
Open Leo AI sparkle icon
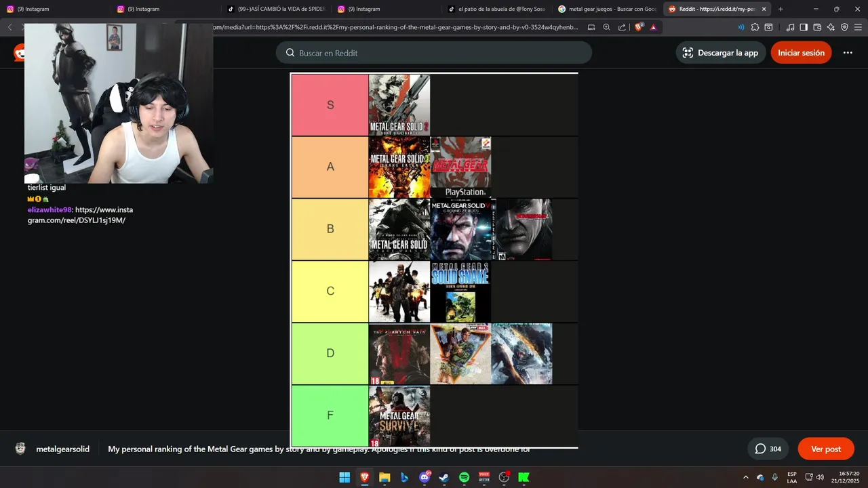pyautogui.click(x=831, y=27)
